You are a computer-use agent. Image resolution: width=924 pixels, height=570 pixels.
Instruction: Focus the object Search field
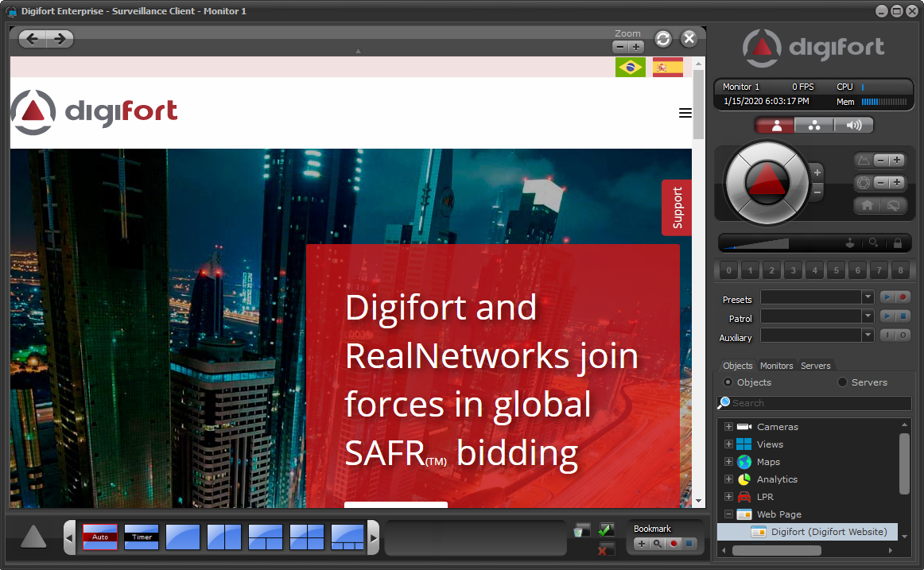814,403
